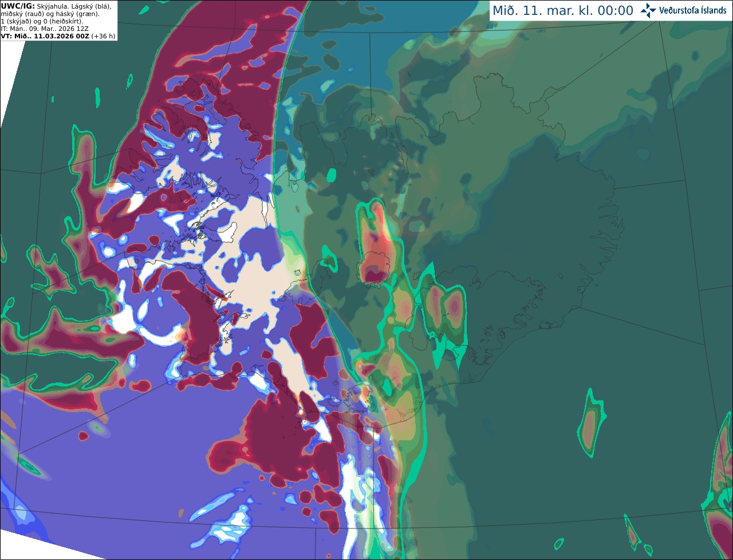Click the 'miðský (rauð) og háský (græn).' legend line
This screenshot has height=560, width=733.
pos(50,14)
